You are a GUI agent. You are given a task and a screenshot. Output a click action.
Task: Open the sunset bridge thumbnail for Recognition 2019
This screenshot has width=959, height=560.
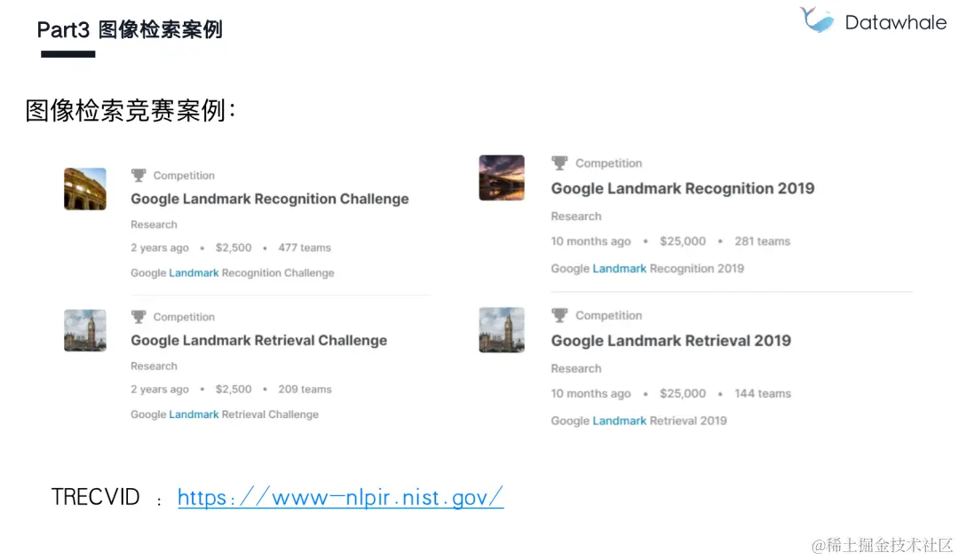[502, 177]
